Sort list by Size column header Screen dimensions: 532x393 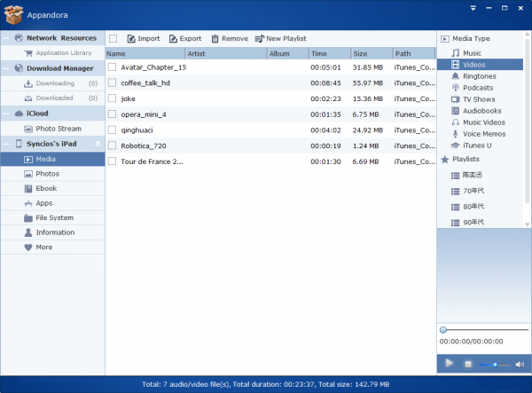370,53
